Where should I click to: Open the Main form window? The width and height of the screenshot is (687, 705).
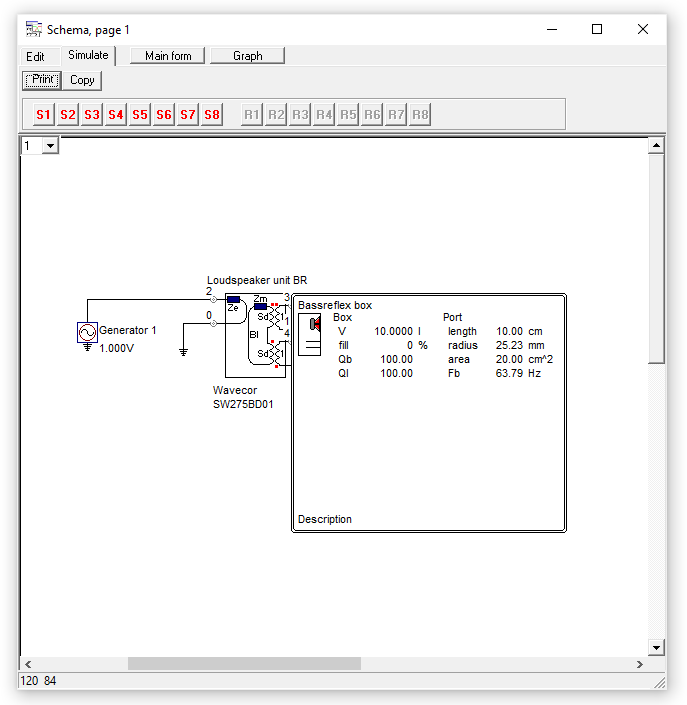(x=168, y=56)
